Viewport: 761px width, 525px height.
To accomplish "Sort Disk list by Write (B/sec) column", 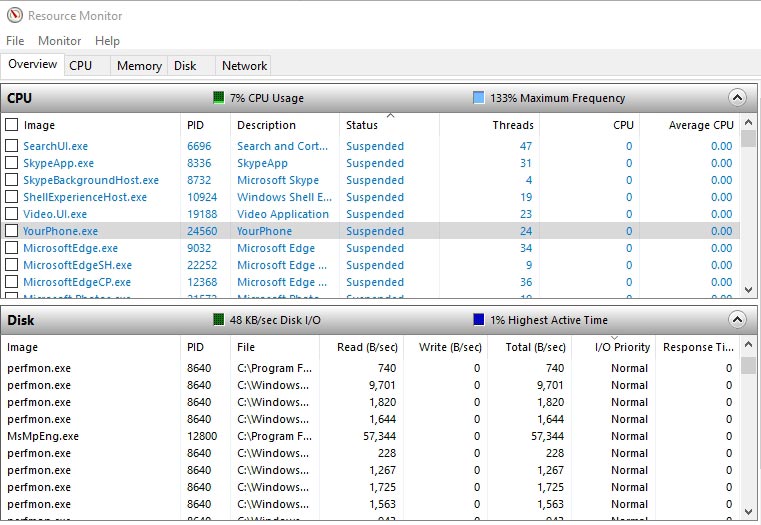I will click(446, 347).
